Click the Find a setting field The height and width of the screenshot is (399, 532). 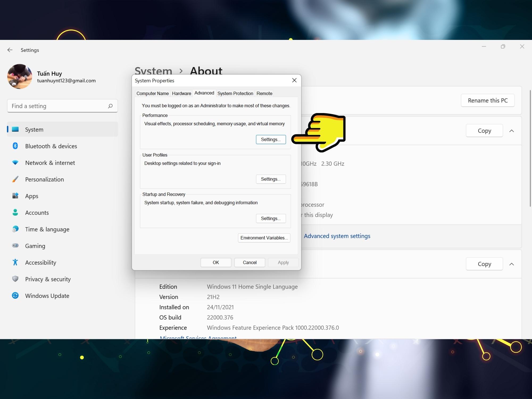click(x=63, y=106)
